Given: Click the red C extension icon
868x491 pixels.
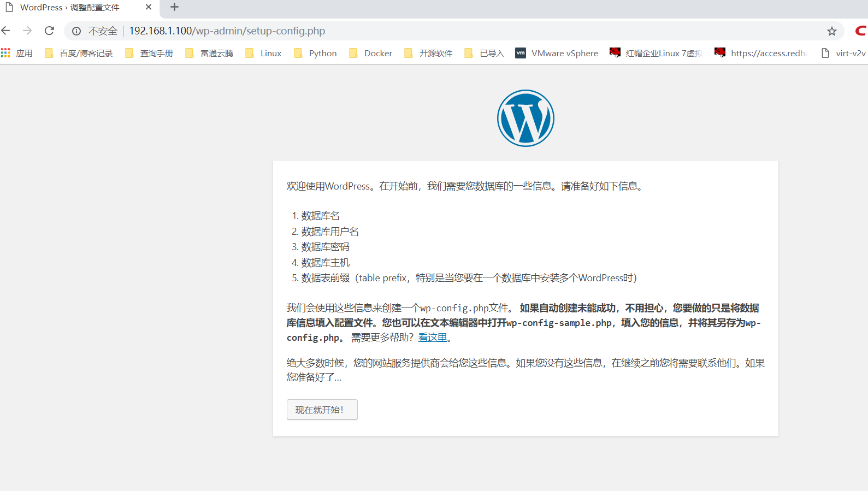Looking at the screenshot, I should click(x=860, y=31).
